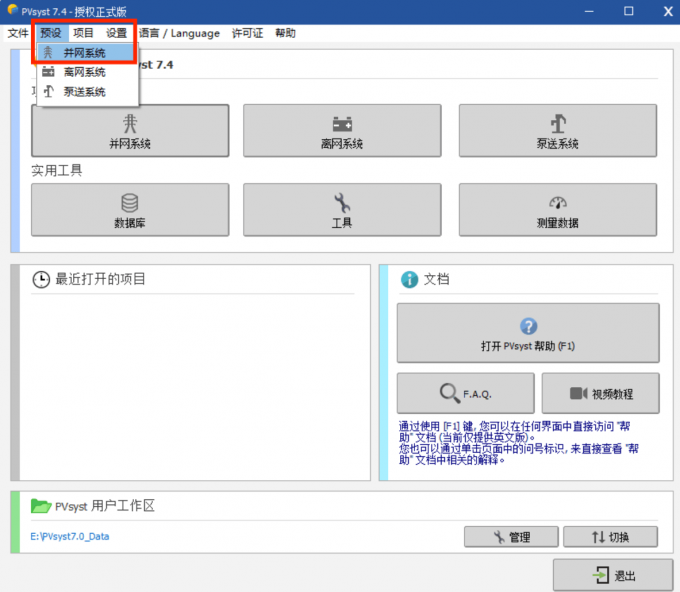Click the 文档 heading text

(437, 279)
